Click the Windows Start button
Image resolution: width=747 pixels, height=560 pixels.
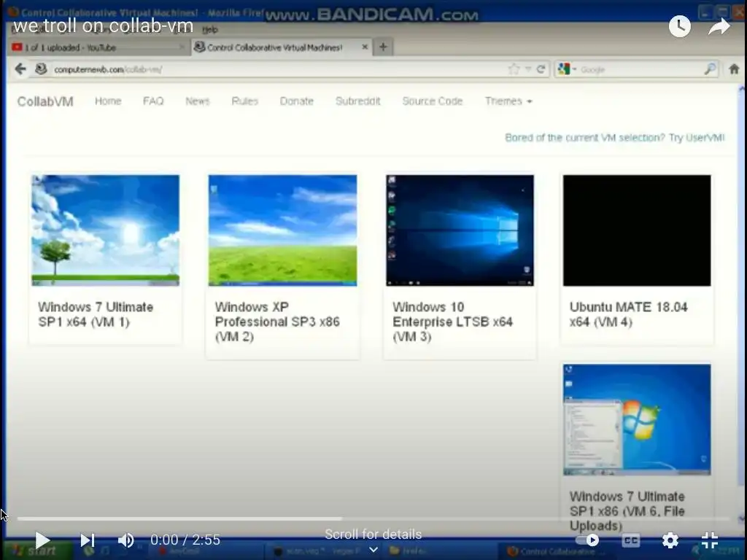pos(37,551)
